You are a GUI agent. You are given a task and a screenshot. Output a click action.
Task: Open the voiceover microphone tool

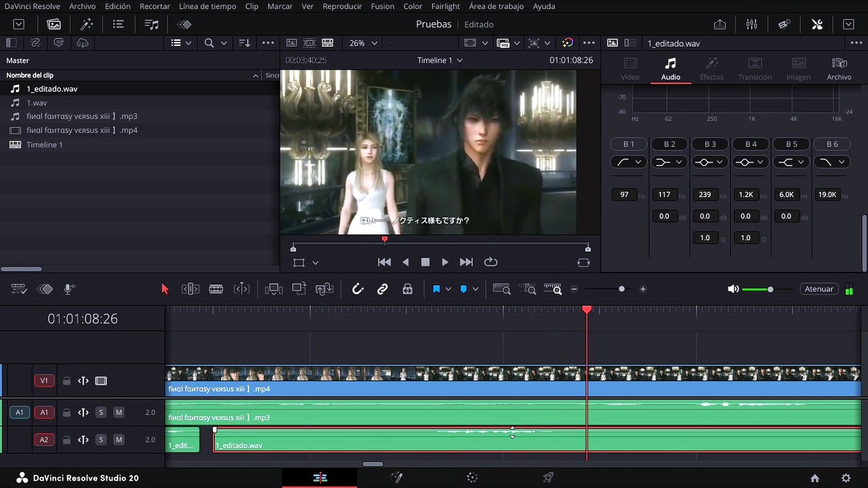pos(69,289)
